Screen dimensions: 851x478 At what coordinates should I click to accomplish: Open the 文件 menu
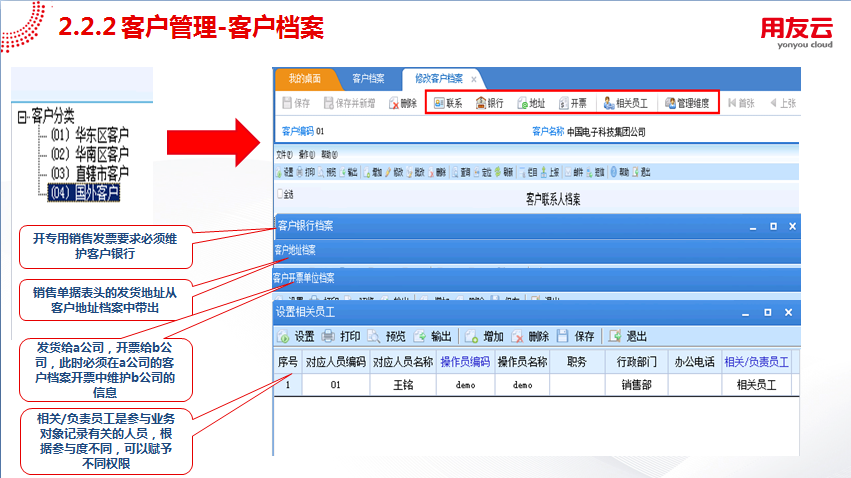284,155
